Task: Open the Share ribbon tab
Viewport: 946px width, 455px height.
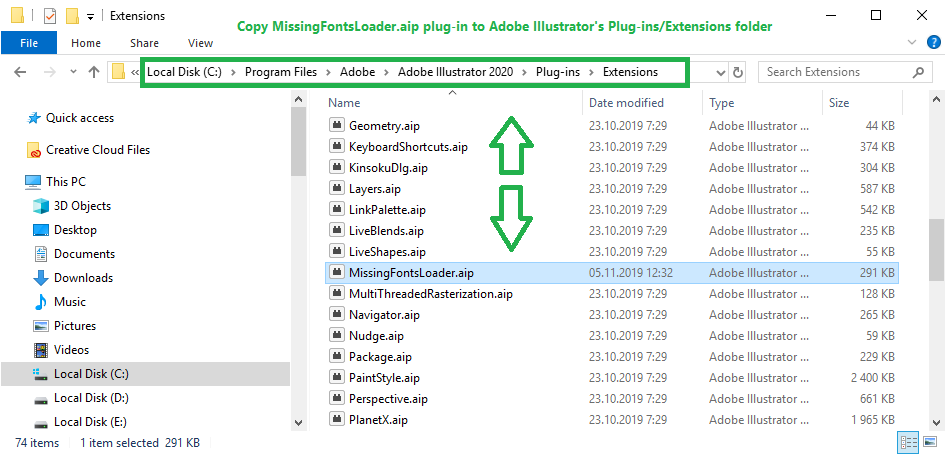Action: pyautogui.click(x=144, y=43)
